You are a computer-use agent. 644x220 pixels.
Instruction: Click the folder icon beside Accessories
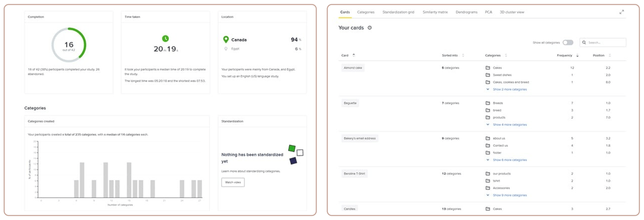(x=488, y=188)
